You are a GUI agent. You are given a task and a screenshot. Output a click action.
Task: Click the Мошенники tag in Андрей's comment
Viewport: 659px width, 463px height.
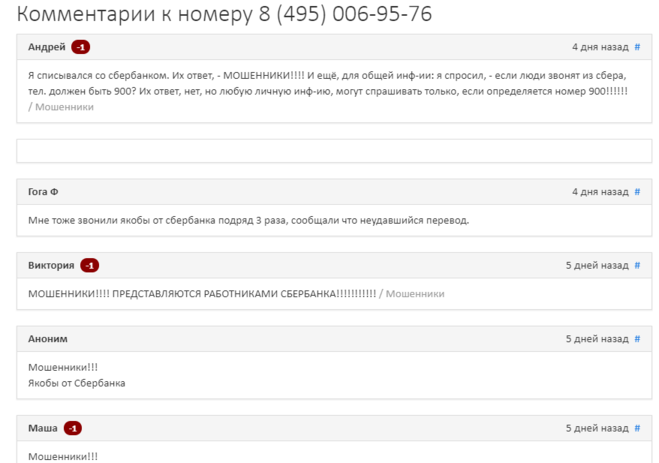pyautogui.click(x=64, y=107)
